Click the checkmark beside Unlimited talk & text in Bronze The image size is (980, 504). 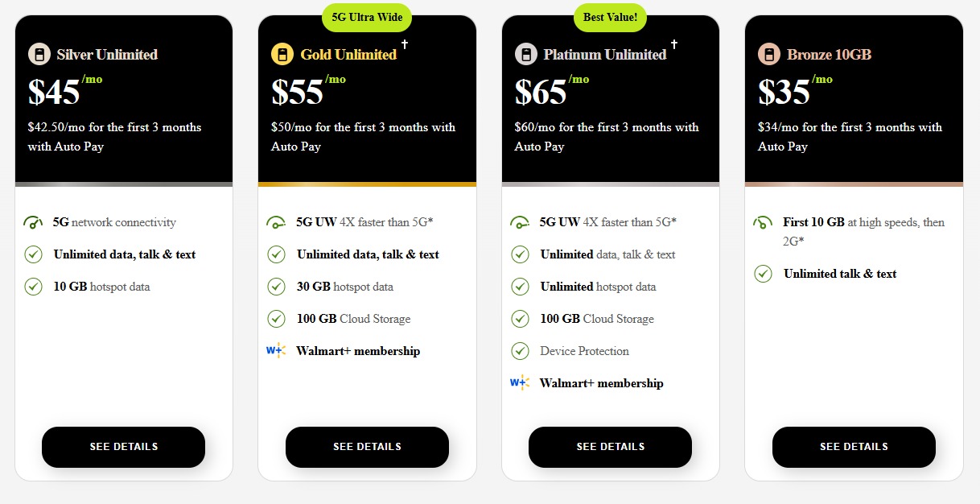[x=764, y=274]
